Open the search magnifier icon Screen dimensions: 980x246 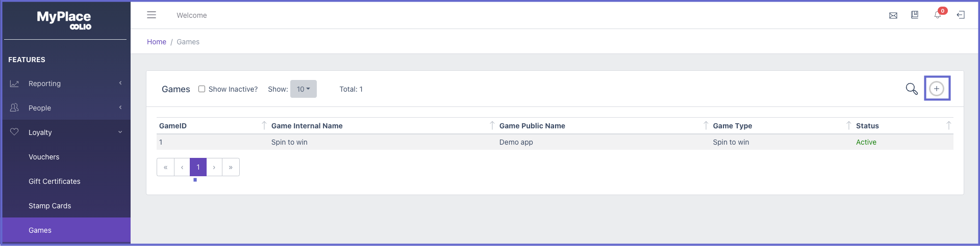[912, 89]
